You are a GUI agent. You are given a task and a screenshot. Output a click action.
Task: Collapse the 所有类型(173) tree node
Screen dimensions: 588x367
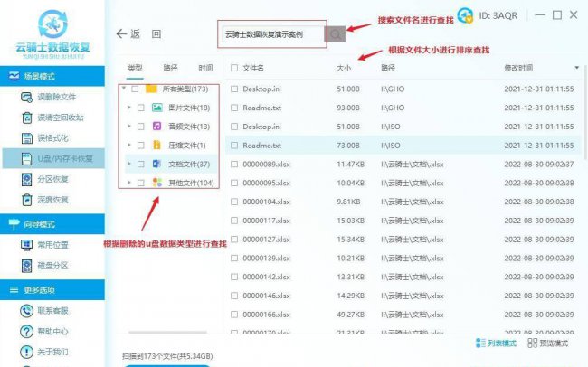pos(124,89)
